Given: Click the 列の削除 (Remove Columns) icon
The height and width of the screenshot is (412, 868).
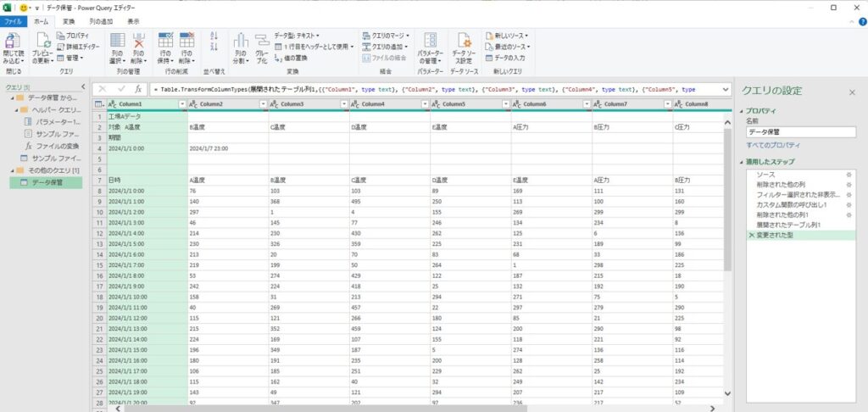Looking at the screenshot, I should pos(140,42).
